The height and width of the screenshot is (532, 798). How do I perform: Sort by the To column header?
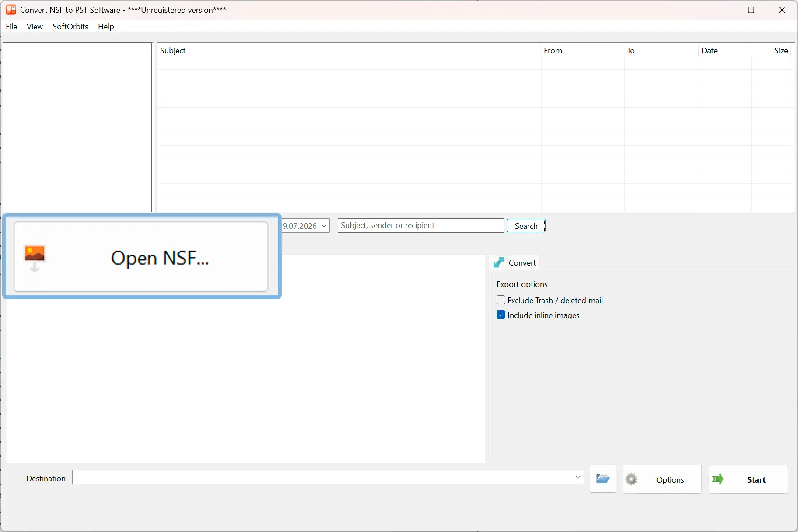coord(661,51)
